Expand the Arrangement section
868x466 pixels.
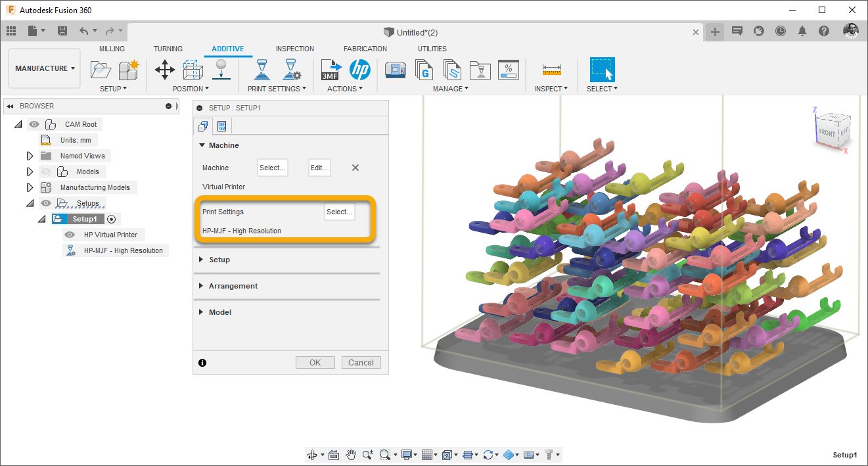click(233, 286)
